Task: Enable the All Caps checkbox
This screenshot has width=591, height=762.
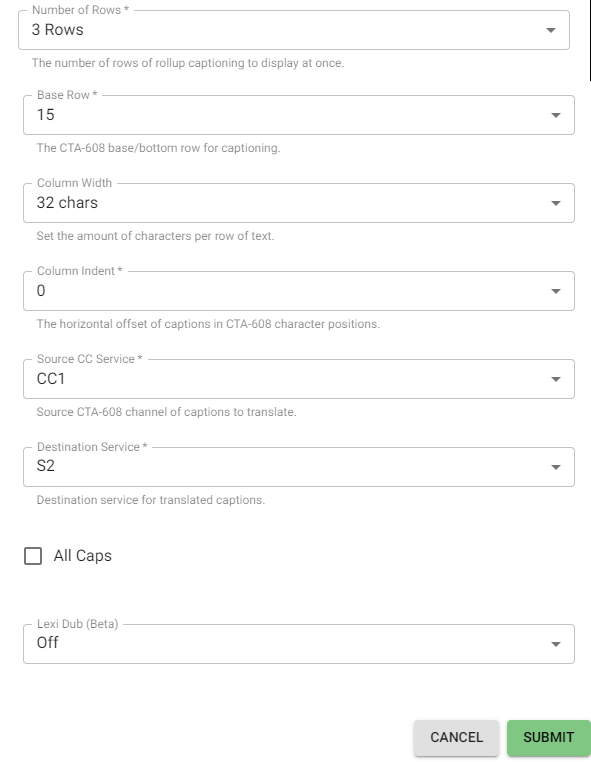Action: 33,556
